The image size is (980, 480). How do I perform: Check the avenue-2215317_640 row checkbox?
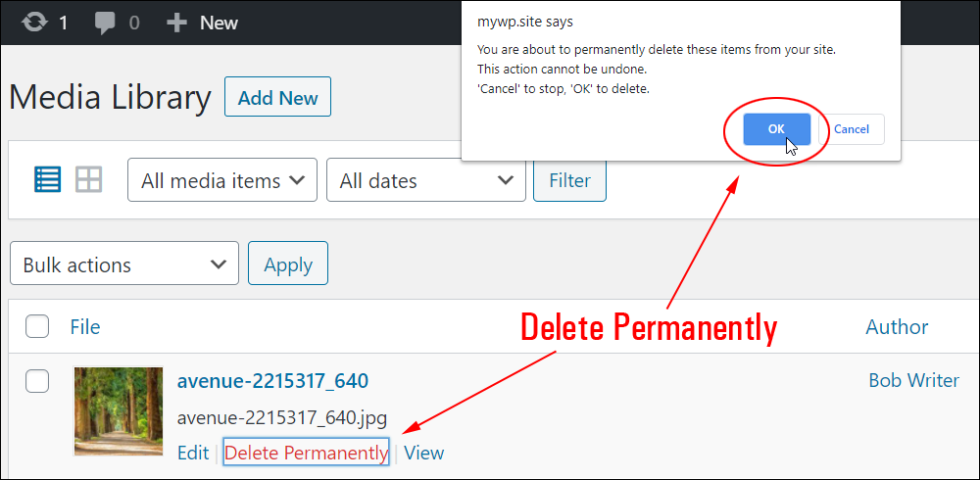tap(37, 381)
